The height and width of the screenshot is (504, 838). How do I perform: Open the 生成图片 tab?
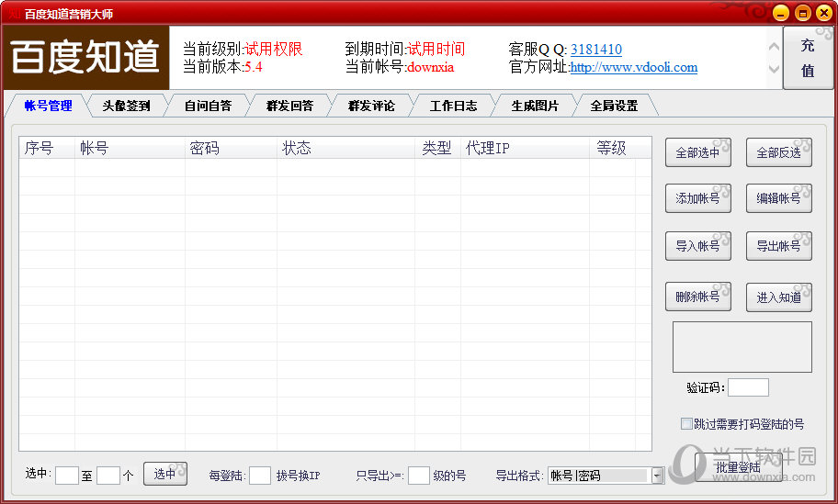pyautogui.click(x=535, y=106)
